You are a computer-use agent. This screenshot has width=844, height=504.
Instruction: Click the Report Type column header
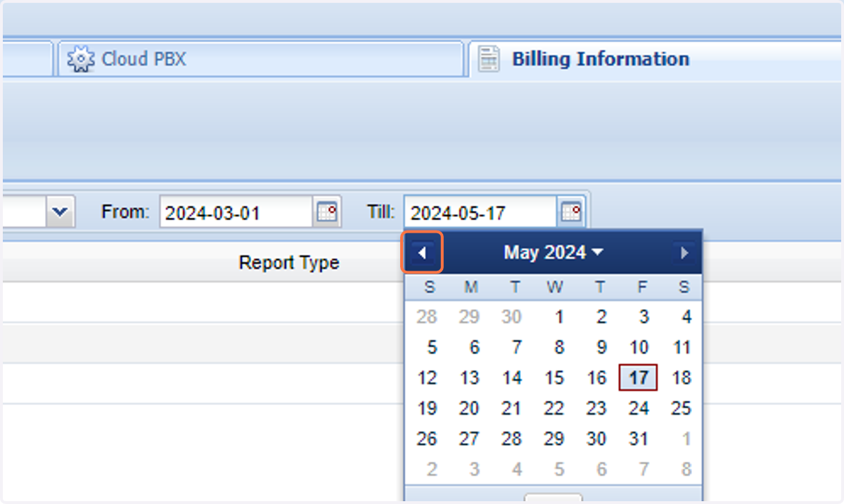[x=289, y=263]
